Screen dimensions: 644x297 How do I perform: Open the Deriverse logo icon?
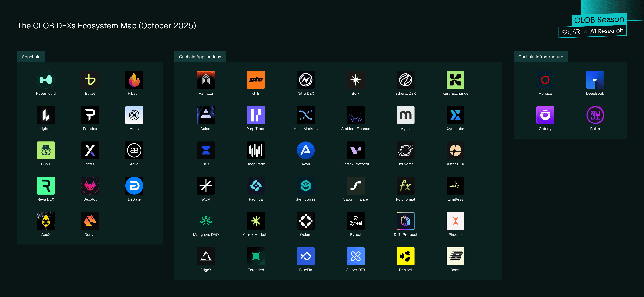[x=405, y=150]
